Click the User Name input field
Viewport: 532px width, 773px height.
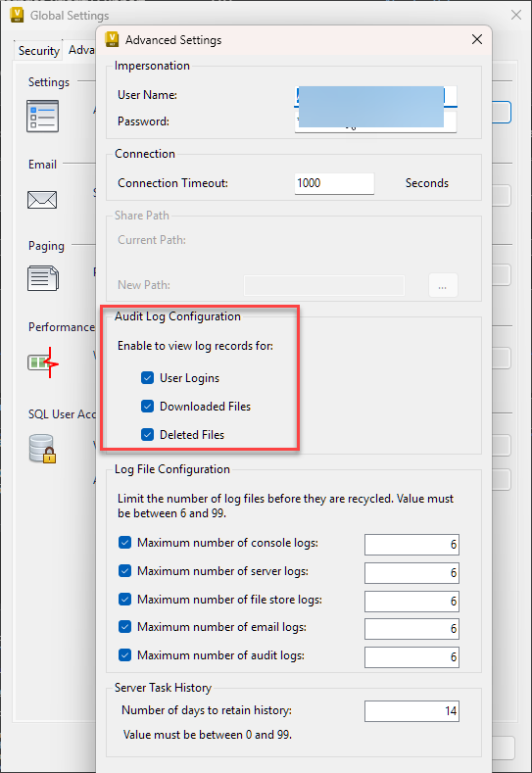(375, 97)
